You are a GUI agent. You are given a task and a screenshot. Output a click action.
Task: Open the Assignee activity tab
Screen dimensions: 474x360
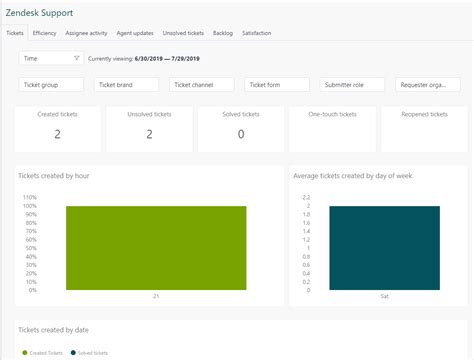point(86,33)
